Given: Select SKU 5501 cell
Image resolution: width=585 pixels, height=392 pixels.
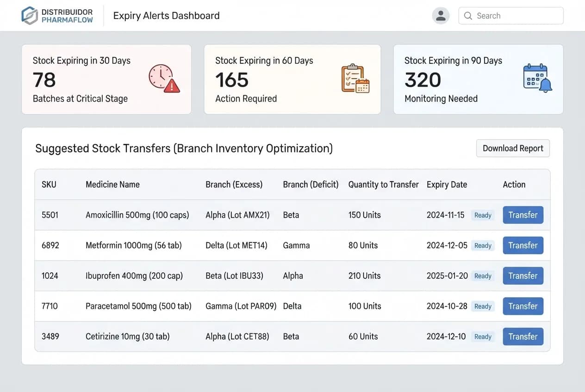Looking at the screenshot, I should (50, 215).
